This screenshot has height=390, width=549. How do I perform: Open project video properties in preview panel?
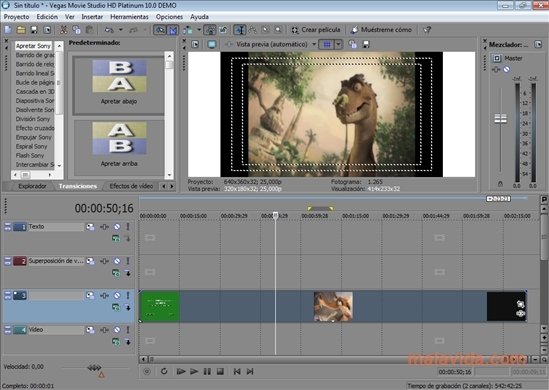point(195,44)
